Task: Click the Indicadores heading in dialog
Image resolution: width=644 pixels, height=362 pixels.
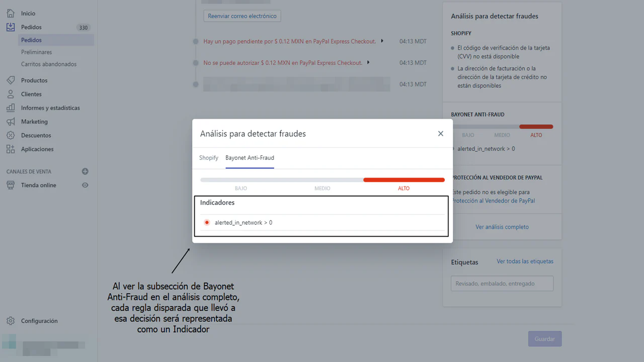Action: click(217, 203)
